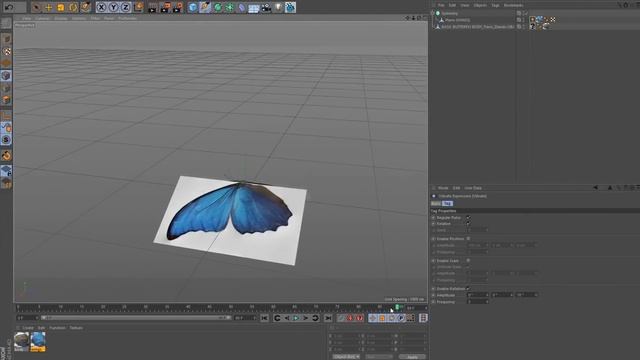Viewport: 640px width, 360px height.
Task: Open the viewport Cameras menu
Action: click(x=42, y=18)
